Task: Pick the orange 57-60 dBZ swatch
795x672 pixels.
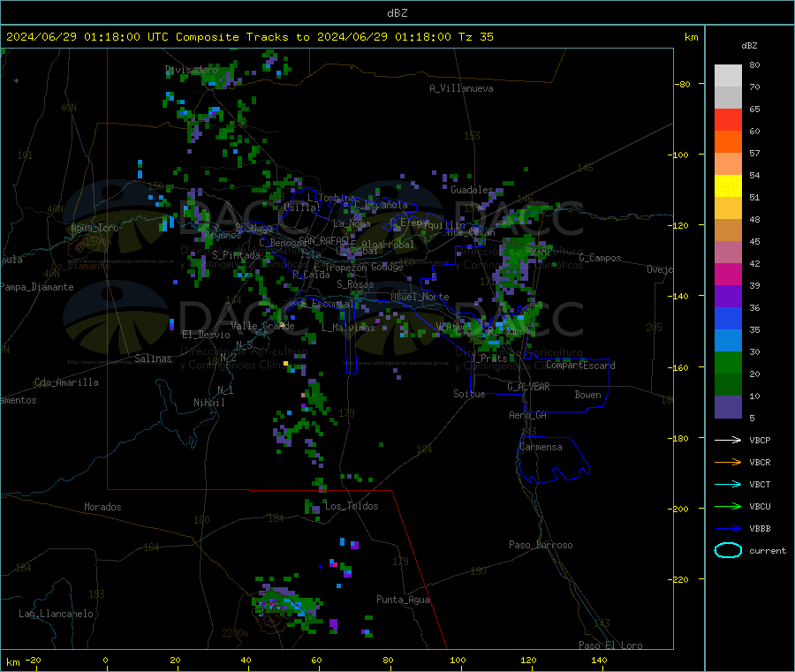Action: coord(728,142)
